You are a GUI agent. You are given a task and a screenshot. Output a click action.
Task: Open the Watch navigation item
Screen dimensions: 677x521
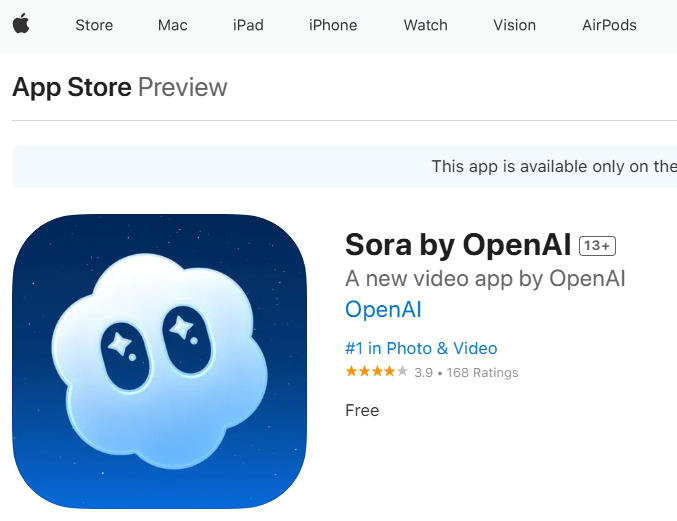click(x=426, y=25)
